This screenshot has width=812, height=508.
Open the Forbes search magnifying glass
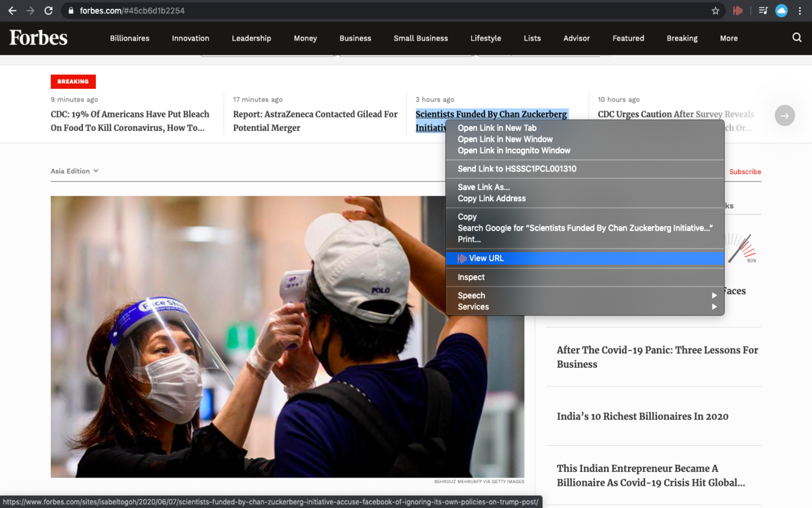pos(797,38)
